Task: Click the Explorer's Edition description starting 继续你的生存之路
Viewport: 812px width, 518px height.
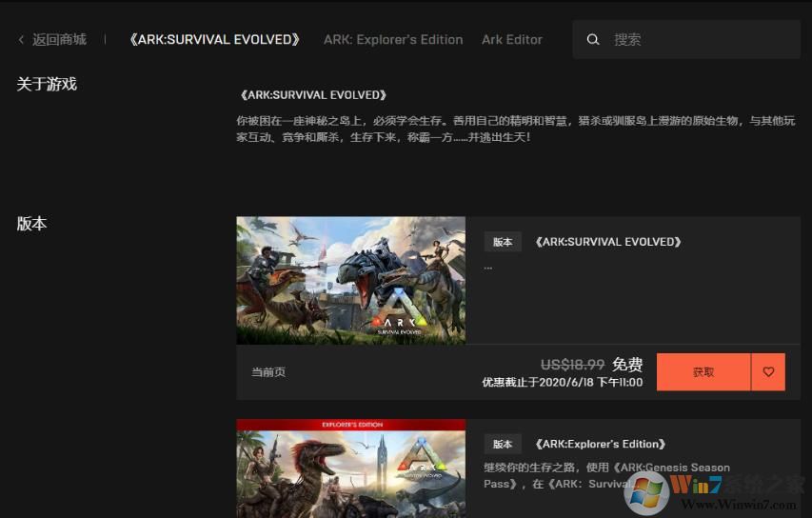Action: pos(607,475)
